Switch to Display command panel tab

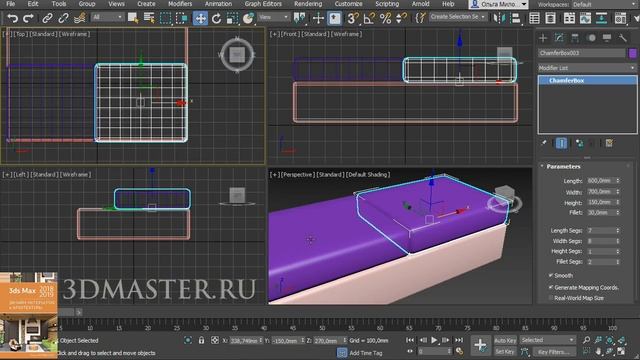[x=607, y=38]
